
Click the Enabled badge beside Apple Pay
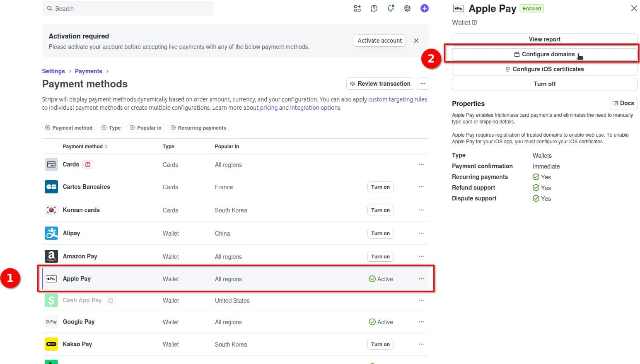pyautogui.click(x=532, y=8)
